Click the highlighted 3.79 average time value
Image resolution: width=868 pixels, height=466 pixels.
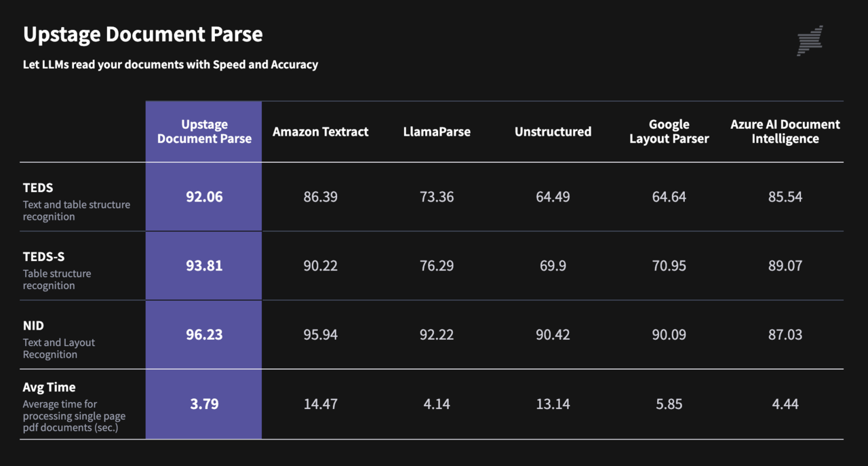(204, 404)
